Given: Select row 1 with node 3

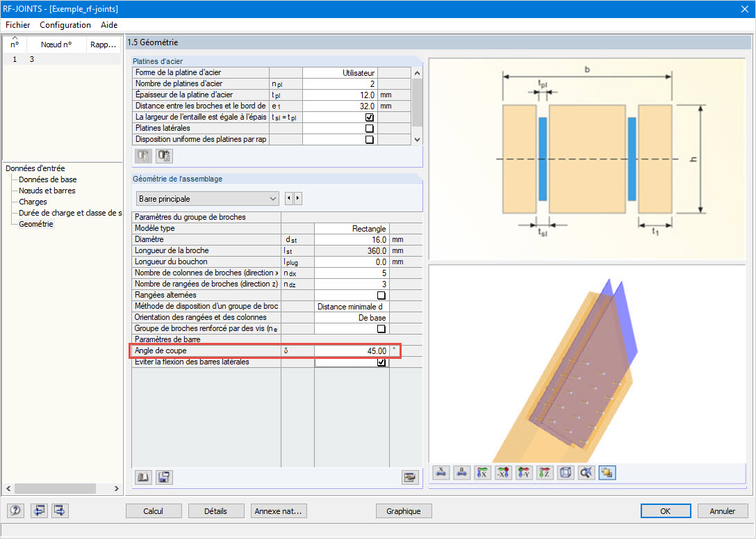Looking at the screenshot, I should tap(62, 59).
